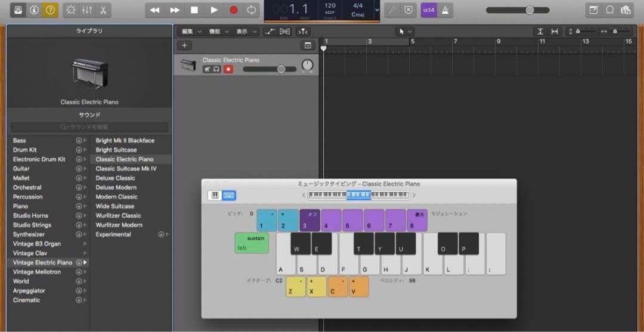This screenshot has height=332, width=644.
Task: Toggle the metronome click button
Action: point(447,10)
